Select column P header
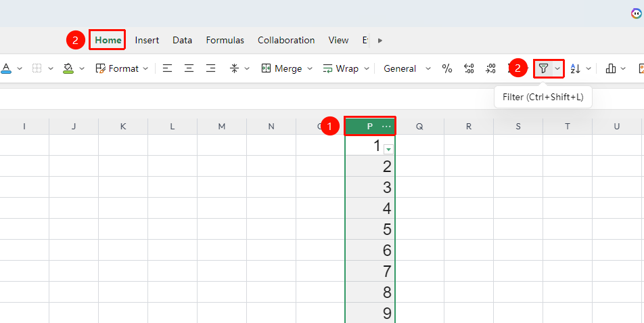Image resolution: width=644 pixels, height=323 pixels. tap(370, 127)
